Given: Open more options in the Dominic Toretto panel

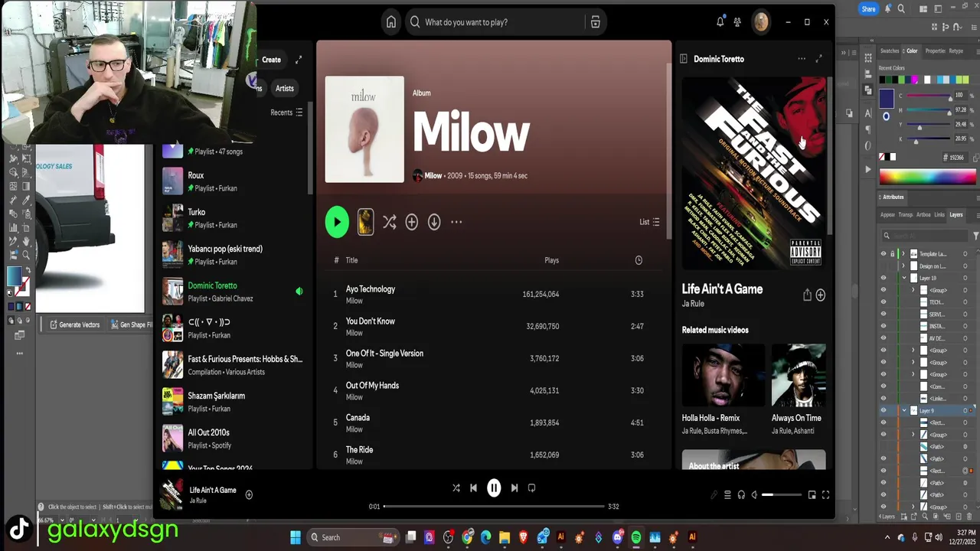Looking at the screenshot, I should 802,59.
